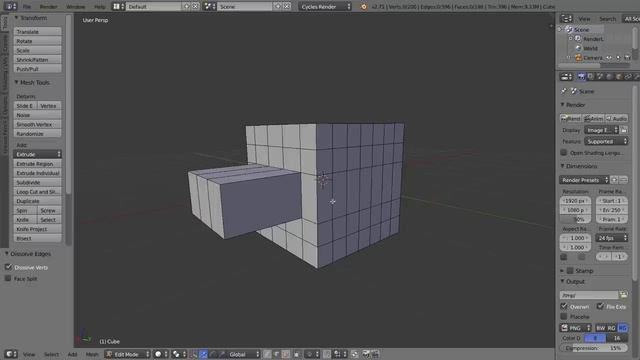Expand the Stamp panel
The height and width of the screenshot is (360, 640).
tap(562, 270)
